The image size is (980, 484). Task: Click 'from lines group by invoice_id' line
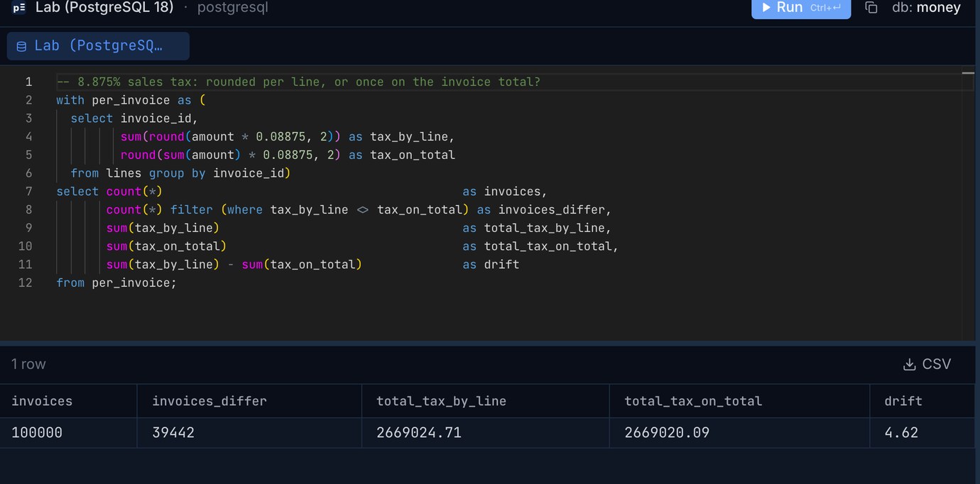[x=180, y=173]
